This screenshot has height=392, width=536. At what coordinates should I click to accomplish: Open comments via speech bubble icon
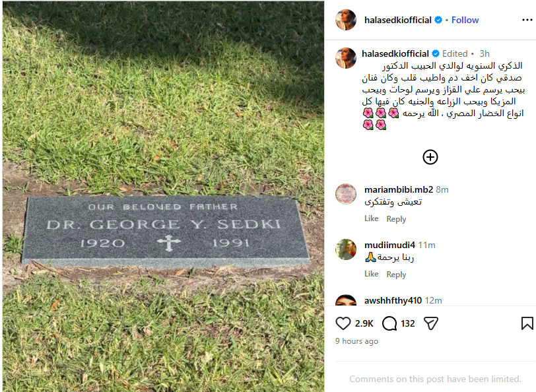click(x=389, y=323)
